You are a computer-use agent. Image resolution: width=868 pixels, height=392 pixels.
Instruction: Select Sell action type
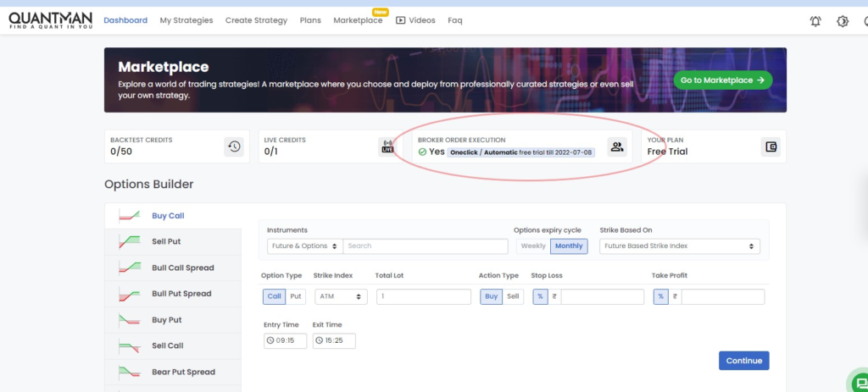tap(513, 296)
